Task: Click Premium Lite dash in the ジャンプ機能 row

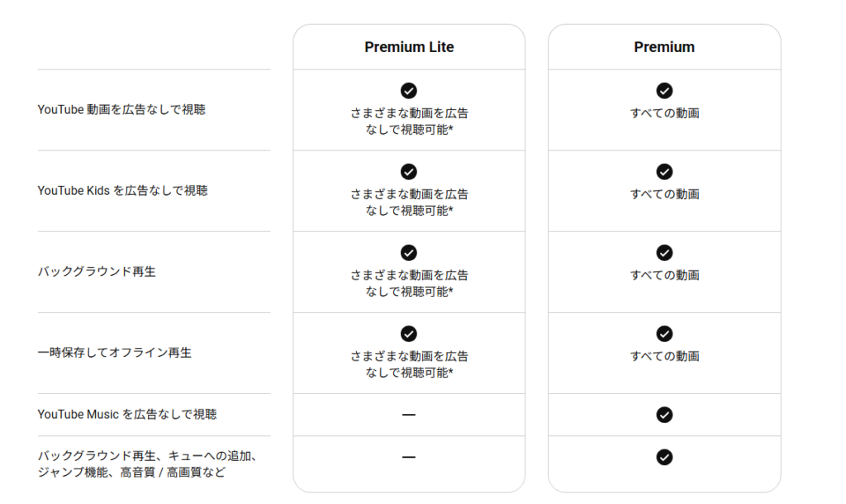Action: pyautogui.click(x=408, y=457)
